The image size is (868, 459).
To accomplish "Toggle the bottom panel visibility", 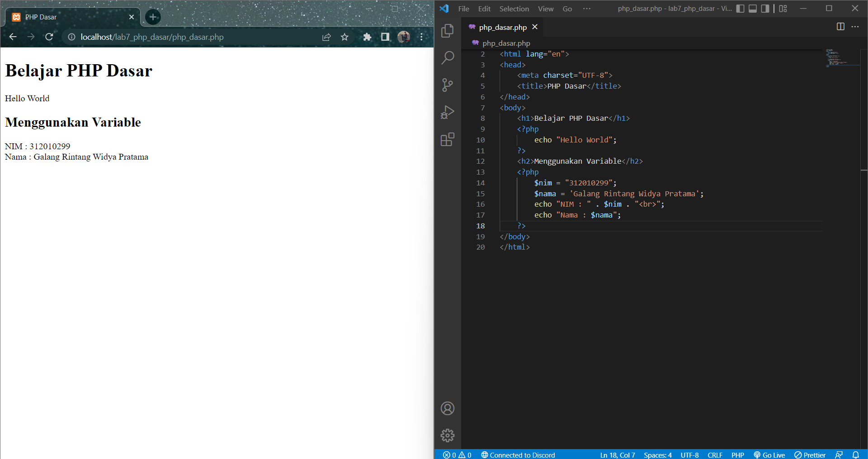I will [752, 9].
